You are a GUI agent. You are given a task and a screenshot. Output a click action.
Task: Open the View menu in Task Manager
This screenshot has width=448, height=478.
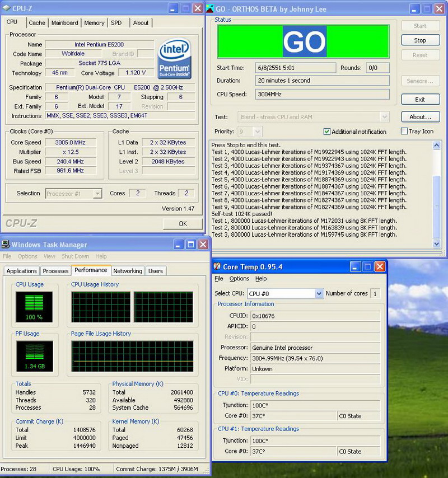coord(49,256)
